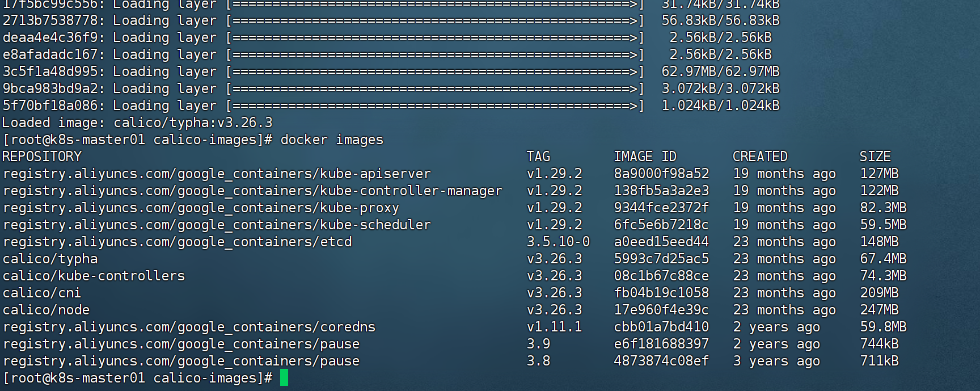Click the 122MB size value
The height and width of the screenshot is (391, 980).
(x=879, y=191)
